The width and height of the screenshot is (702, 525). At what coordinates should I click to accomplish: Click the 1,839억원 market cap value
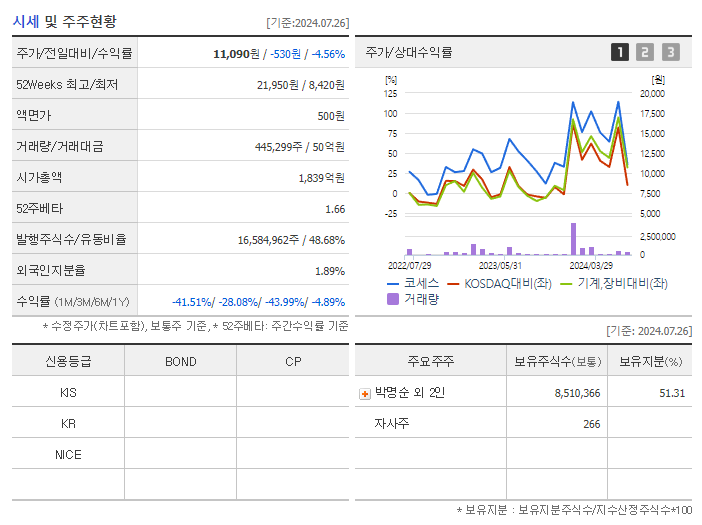322,178
